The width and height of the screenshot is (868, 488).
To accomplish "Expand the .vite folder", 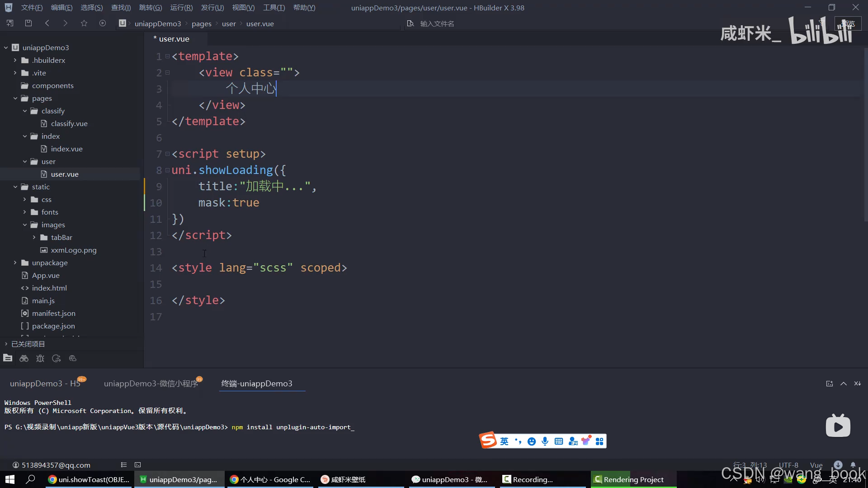I will (x=15, y=73).
